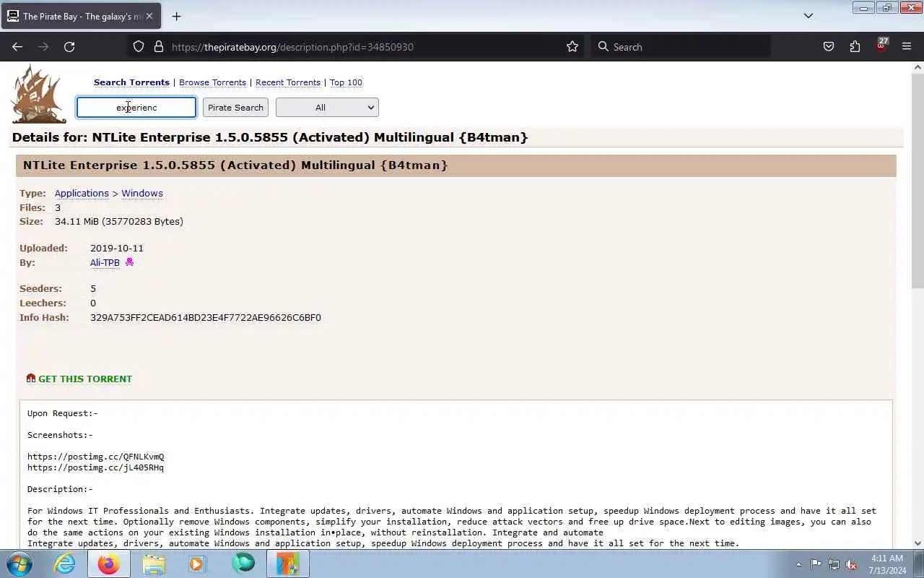Open the media player taskbar icon

pos(196,564)
